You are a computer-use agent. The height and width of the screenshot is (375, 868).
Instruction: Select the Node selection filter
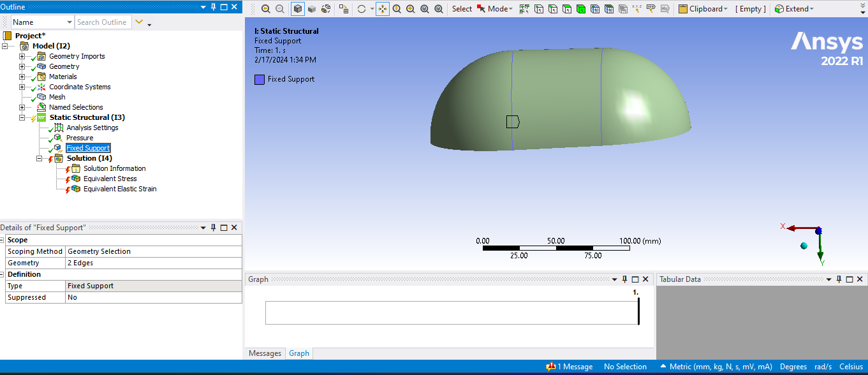click(594, 9)
